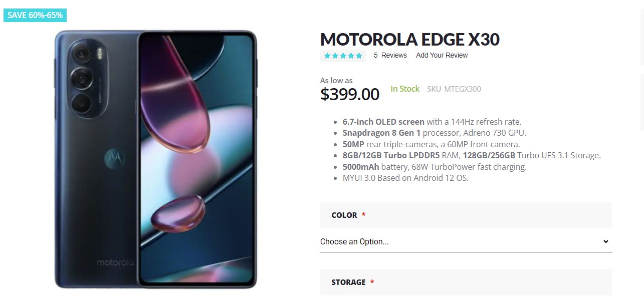This screenshot has height=301, width=644.
Task: Open the 5 Reviews link
Action: point(390,55)
